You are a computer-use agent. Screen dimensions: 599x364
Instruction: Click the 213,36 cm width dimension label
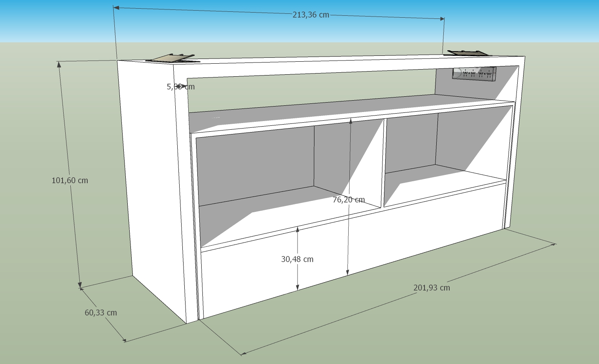pos(311,15)
